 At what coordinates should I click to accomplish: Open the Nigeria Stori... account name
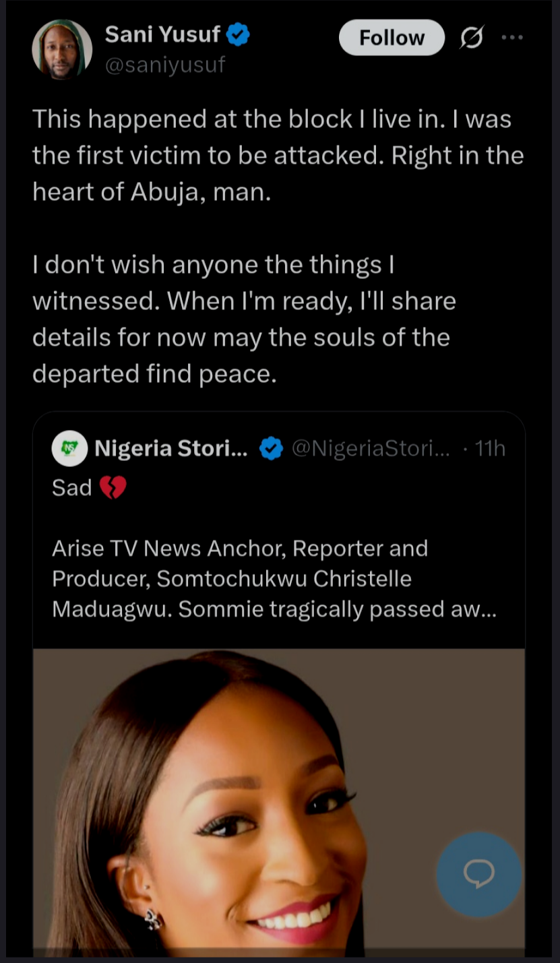tap(171, 448)
